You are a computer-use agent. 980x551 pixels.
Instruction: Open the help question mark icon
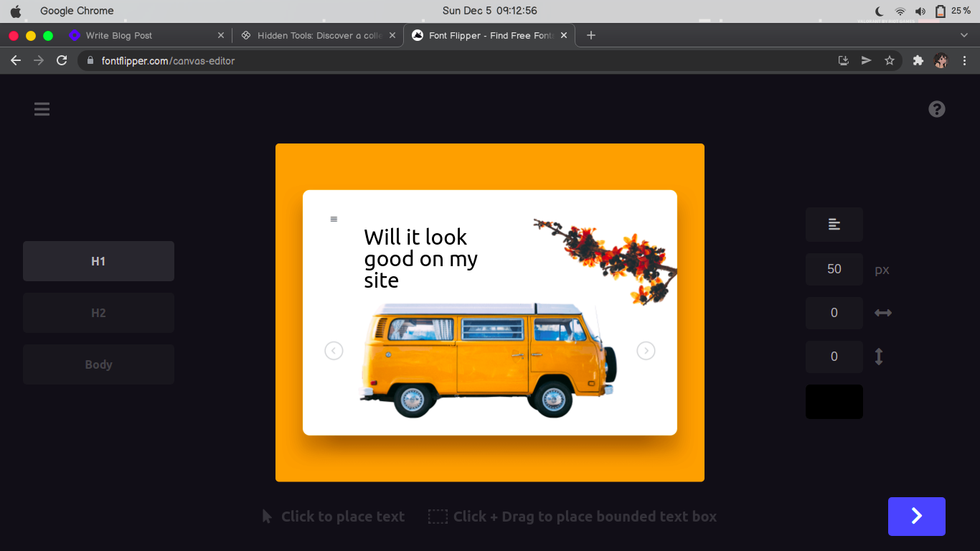pyautogui.click(x=937, y=109)
